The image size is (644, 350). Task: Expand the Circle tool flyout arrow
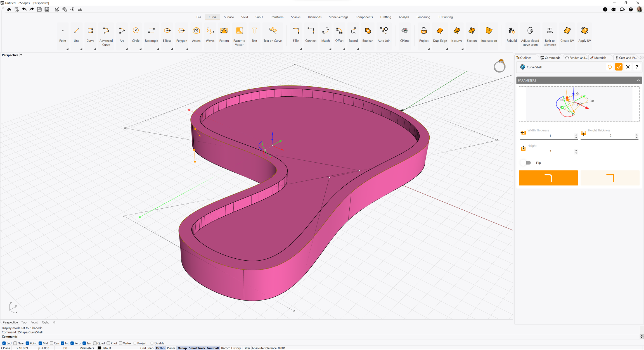coord(140,49)
